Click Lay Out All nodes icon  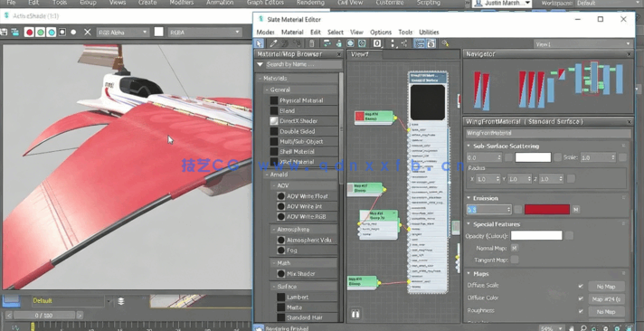point(393,43)
